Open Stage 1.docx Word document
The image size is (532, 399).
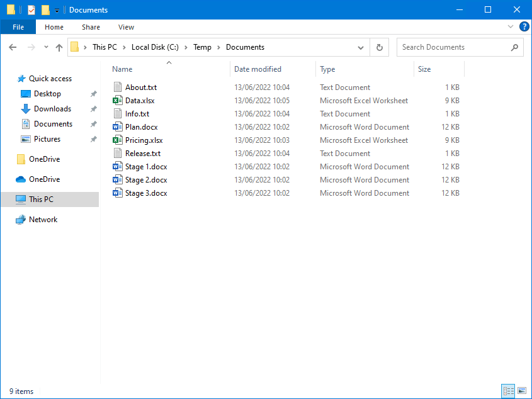pos(145,166)
